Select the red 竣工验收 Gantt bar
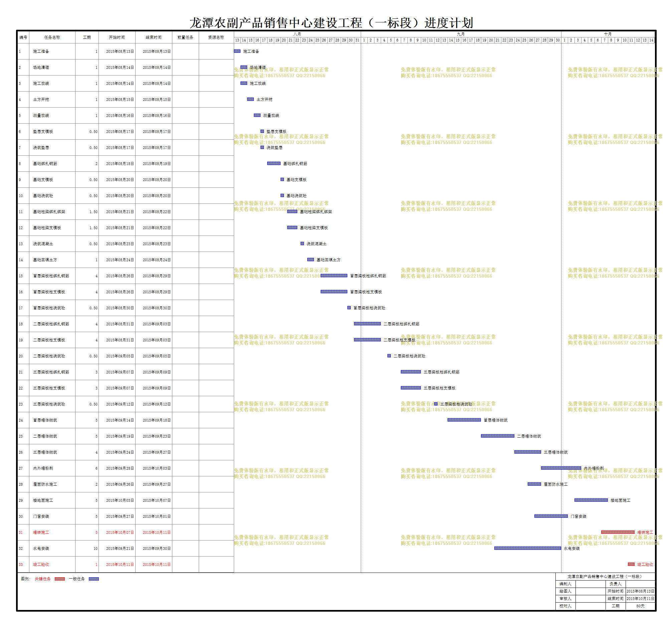Screen dimensions: 672x627 click(631, 564)
